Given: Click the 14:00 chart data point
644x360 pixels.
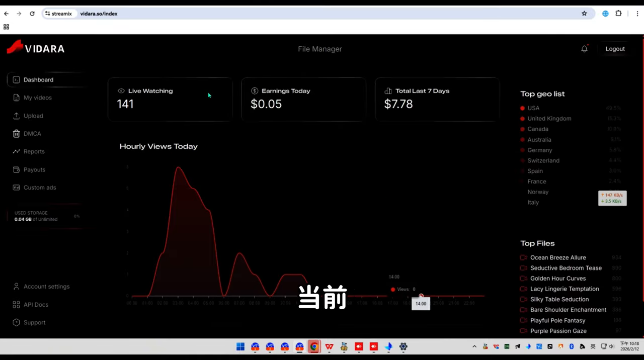Looking at the screenshot, I should pos(421,296).
